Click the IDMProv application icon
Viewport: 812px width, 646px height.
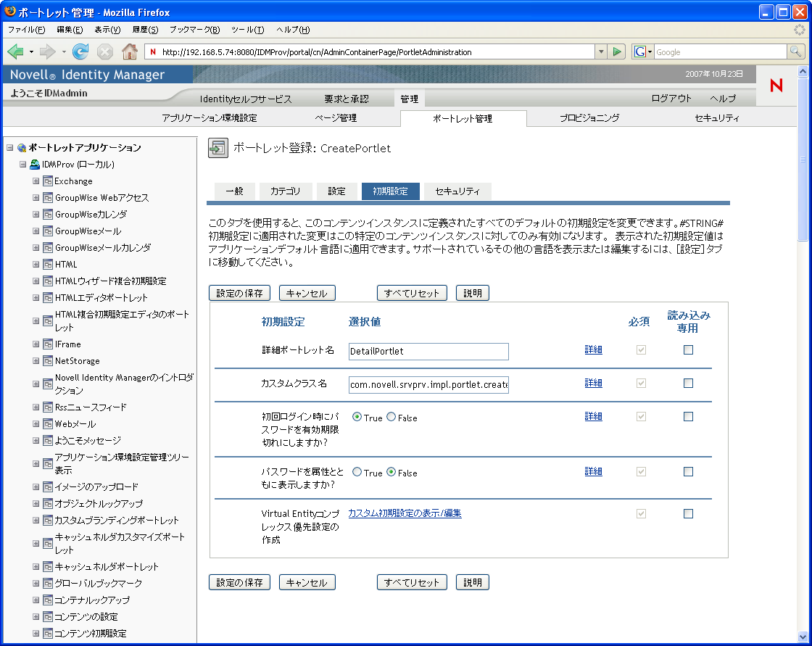pyautogui.click(x=35, y=165)
